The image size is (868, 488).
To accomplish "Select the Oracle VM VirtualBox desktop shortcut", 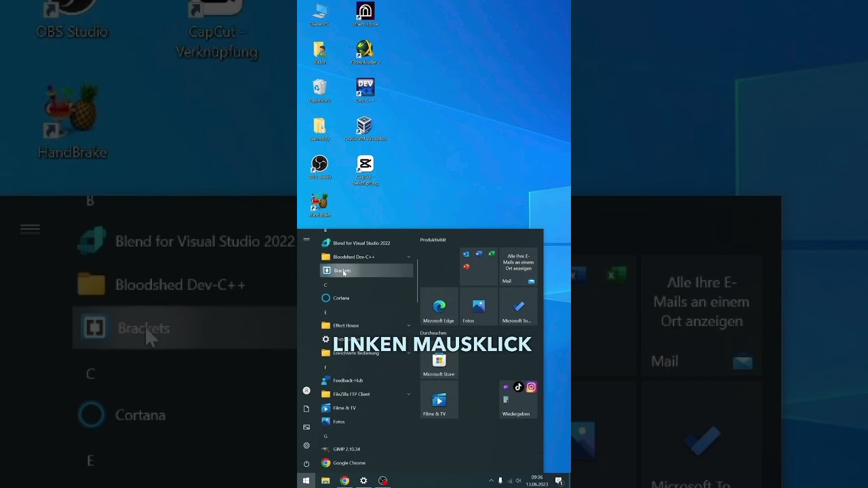I will click(365, 129).
